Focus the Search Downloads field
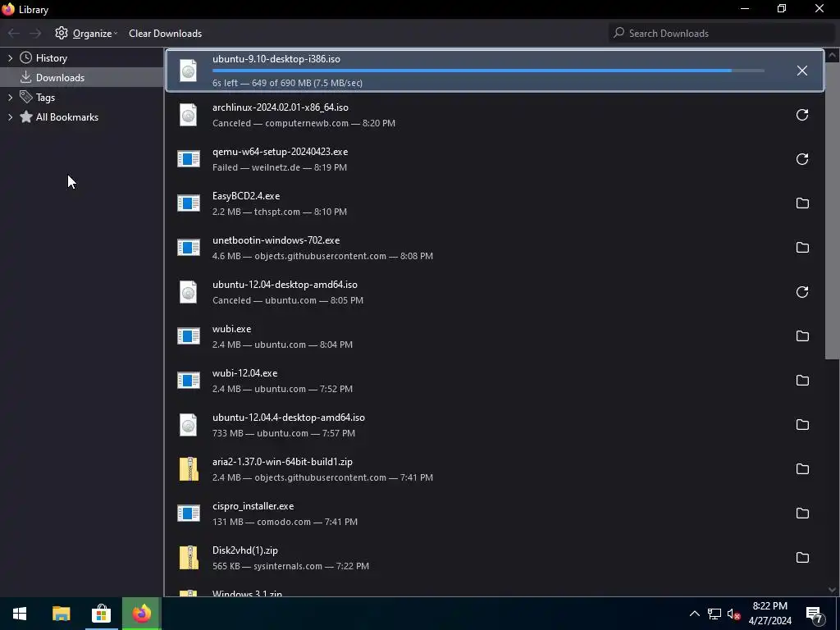Screen dimensions: 840x630 (x=722, y=33)
